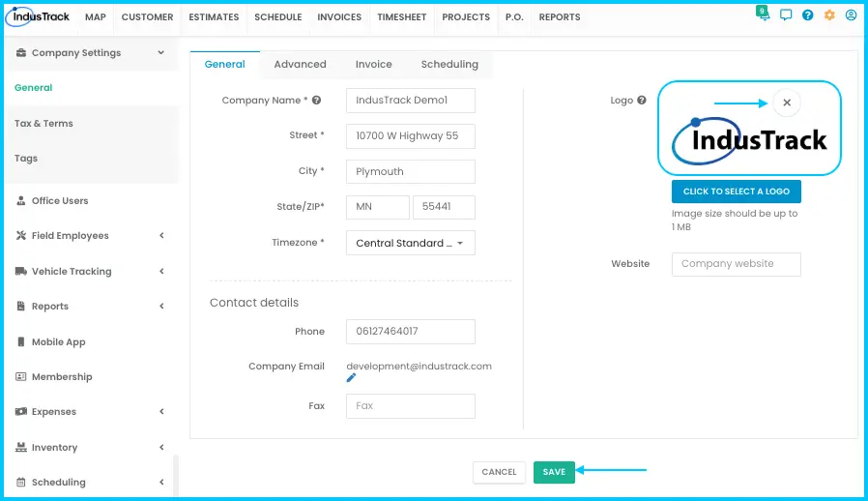Open PROJECTS in the top navigation
The image size is (868, 501).
coord(466,17)
